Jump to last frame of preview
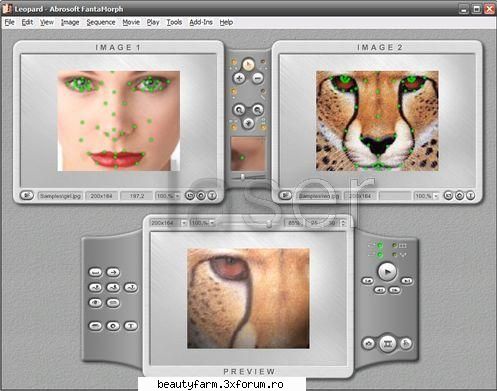 [407, 281]
